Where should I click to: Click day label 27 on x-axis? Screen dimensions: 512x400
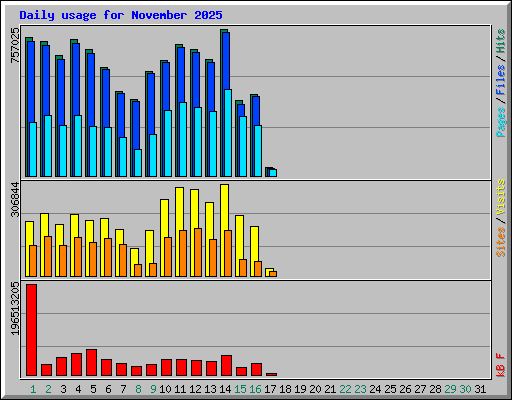click(420, 389)
